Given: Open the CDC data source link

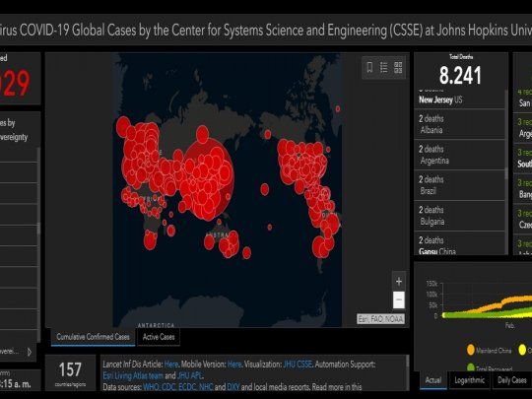Looking at the screenshot, I should click(168, 387).
